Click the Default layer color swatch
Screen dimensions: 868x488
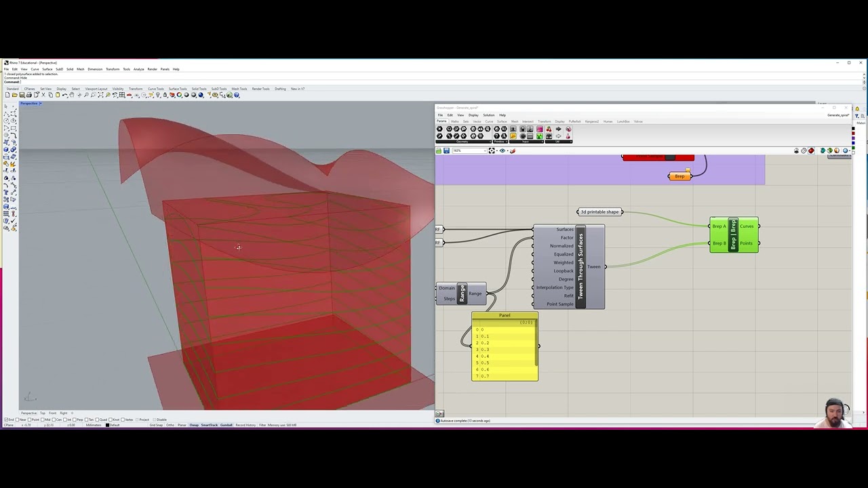tap(107, 425)
